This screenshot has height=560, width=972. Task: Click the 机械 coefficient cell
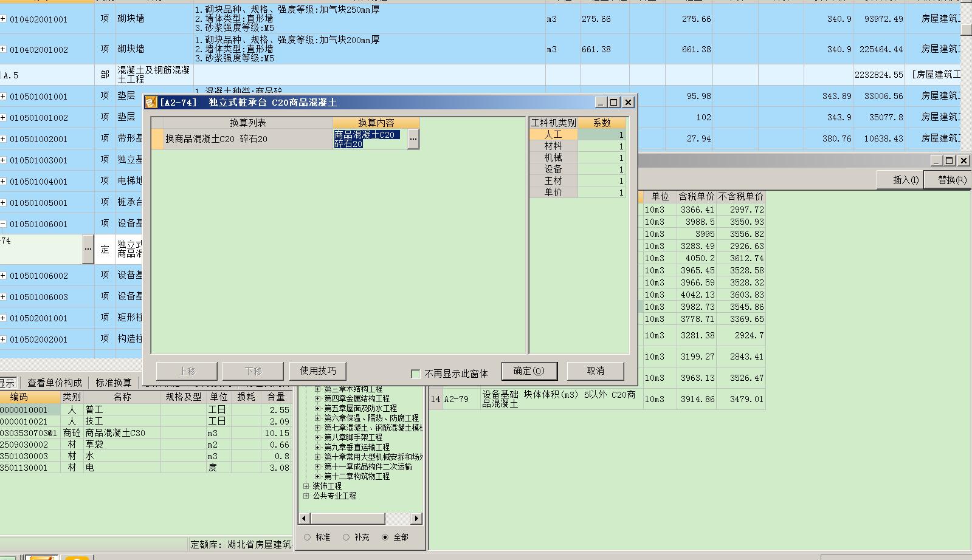[x=601, y=158]
